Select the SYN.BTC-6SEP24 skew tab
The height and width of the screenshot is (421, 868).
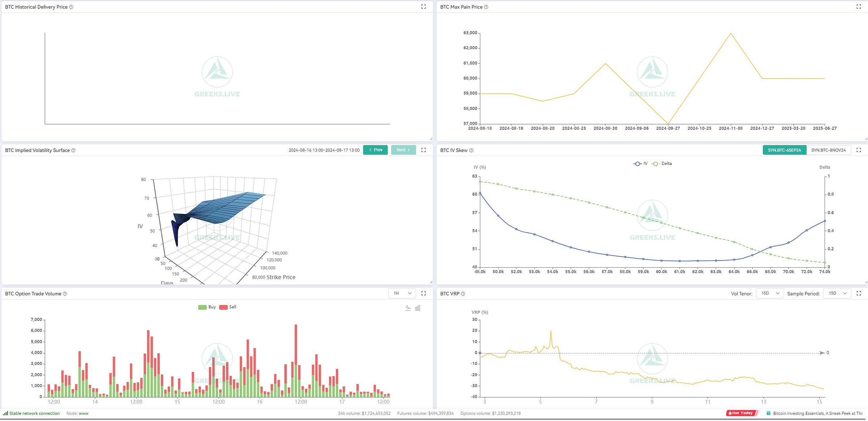click(x=784, y=150)
